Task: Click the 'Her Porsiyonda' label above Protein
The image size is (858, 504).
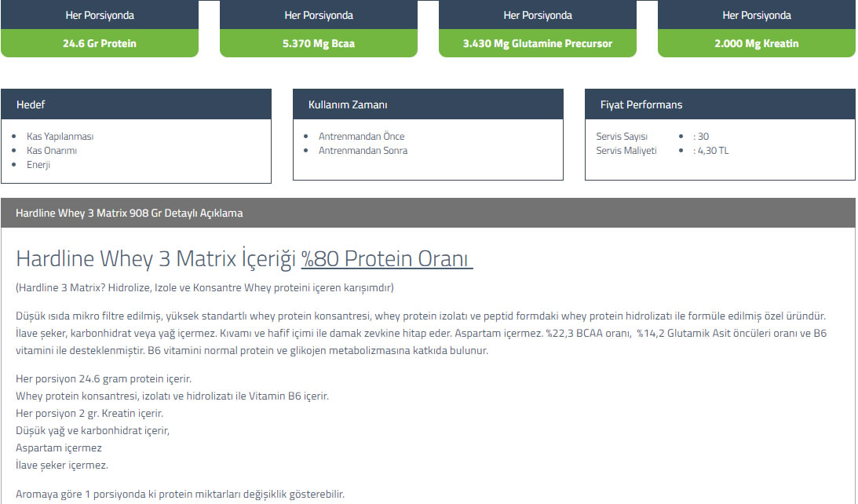Action: (x=100, y=16)
